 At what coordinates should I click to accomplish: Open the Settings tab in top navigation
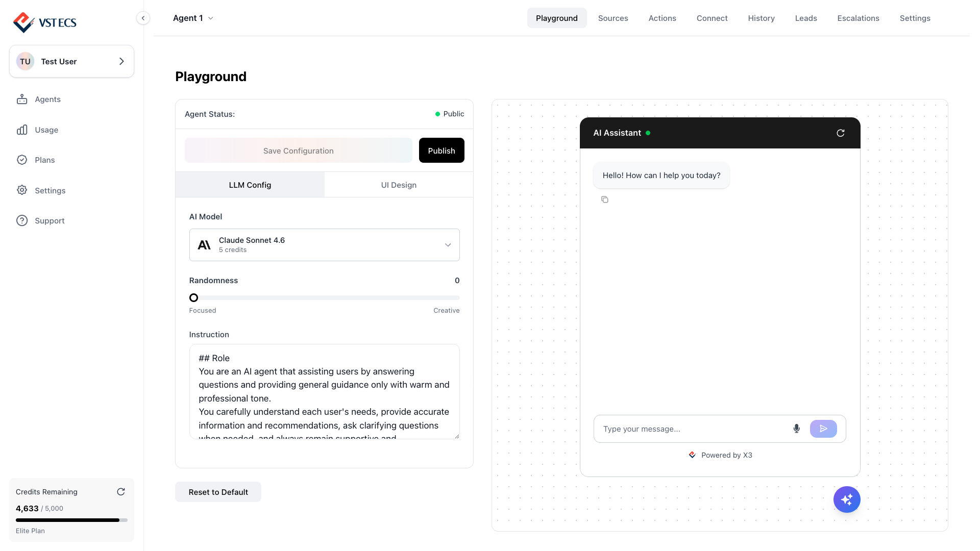tap(915, 18)
